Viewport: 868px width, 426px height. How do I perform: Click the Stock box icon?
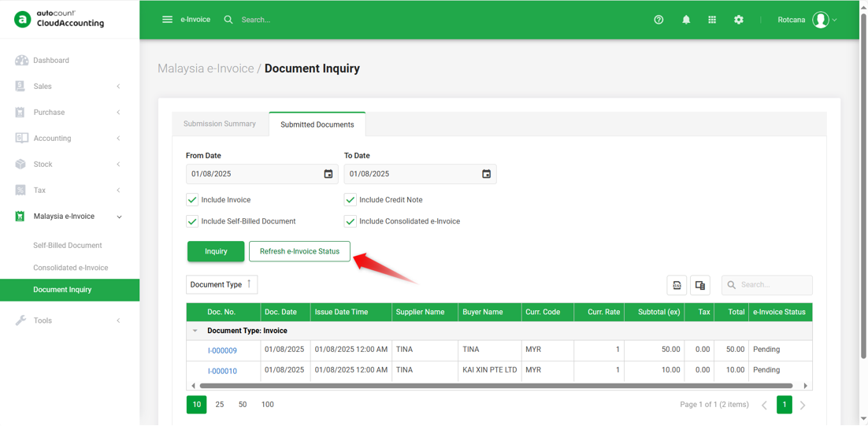click(20, 165)
